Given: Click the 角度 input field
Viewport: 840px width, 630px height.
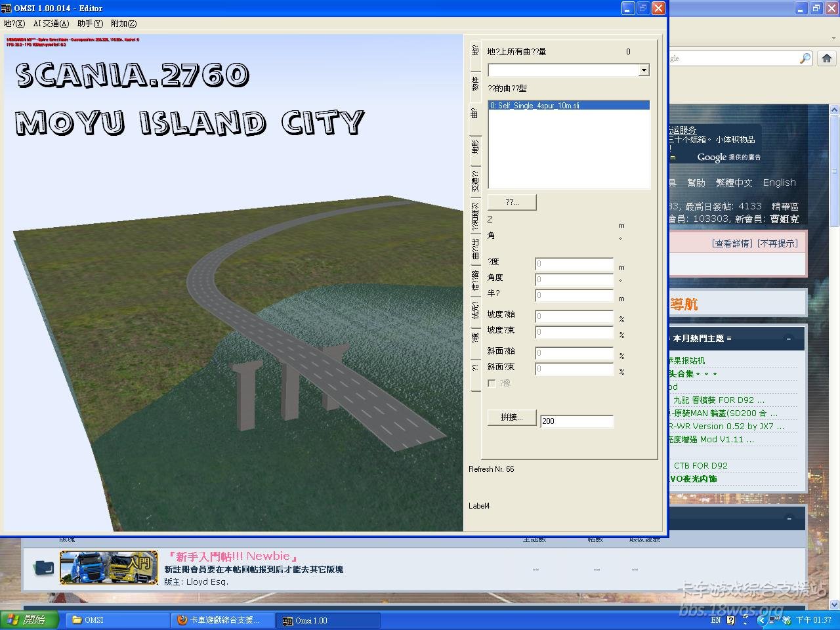Looking at the screenshot, I should click(x=574, y=280).
